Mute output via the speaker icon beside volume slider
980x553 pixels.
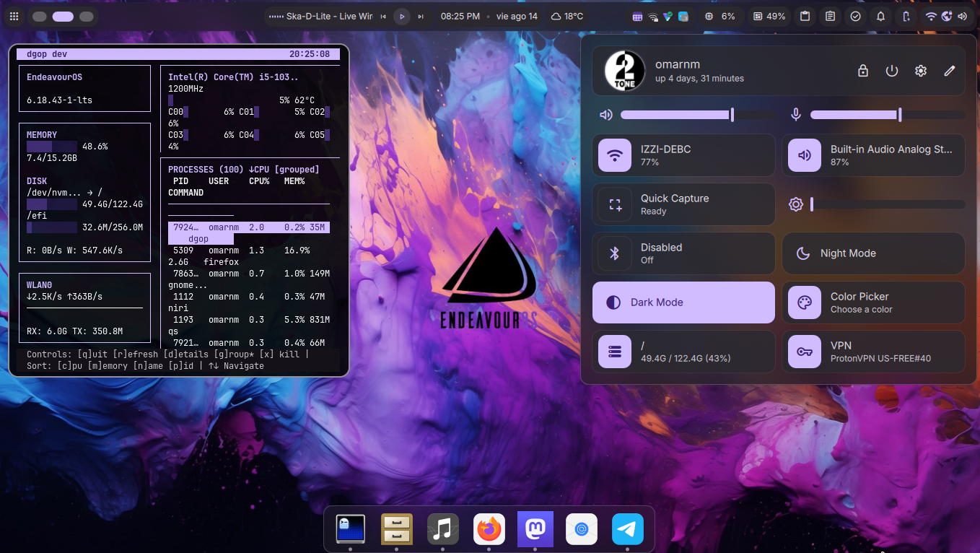point(606,115)
